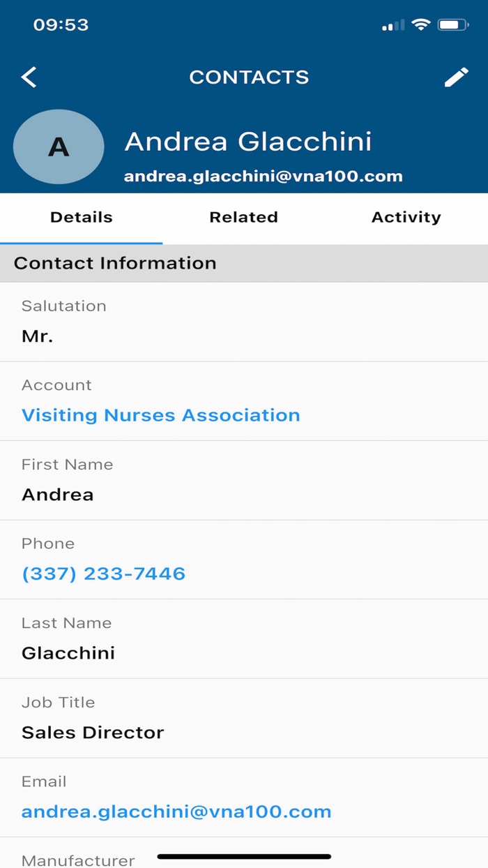Viewport: 488px width, 868px height.
Task: Tap the pencil edit icon
Action: (457, 77)
